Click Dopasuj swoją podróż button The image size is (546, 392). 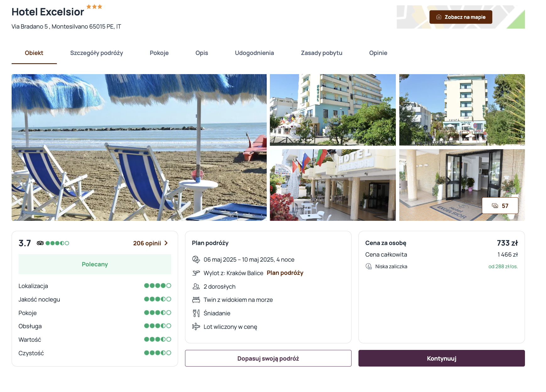pos(268,358)
